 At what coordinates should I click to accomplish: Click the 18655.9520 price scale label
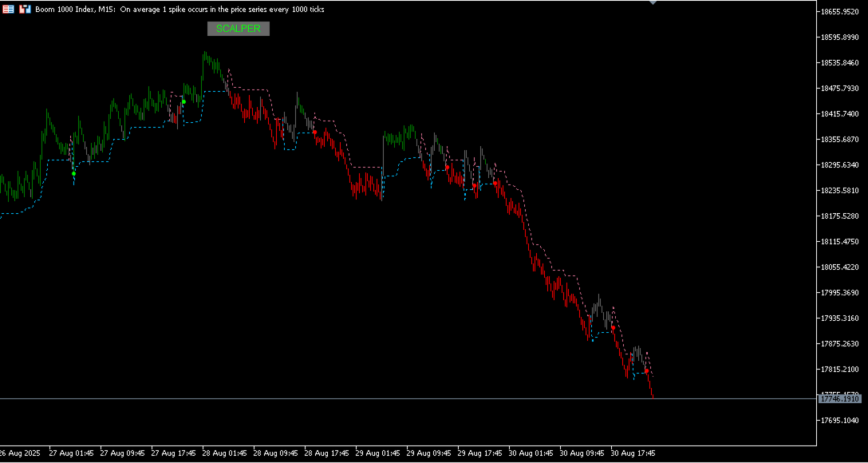click(839, 12)
